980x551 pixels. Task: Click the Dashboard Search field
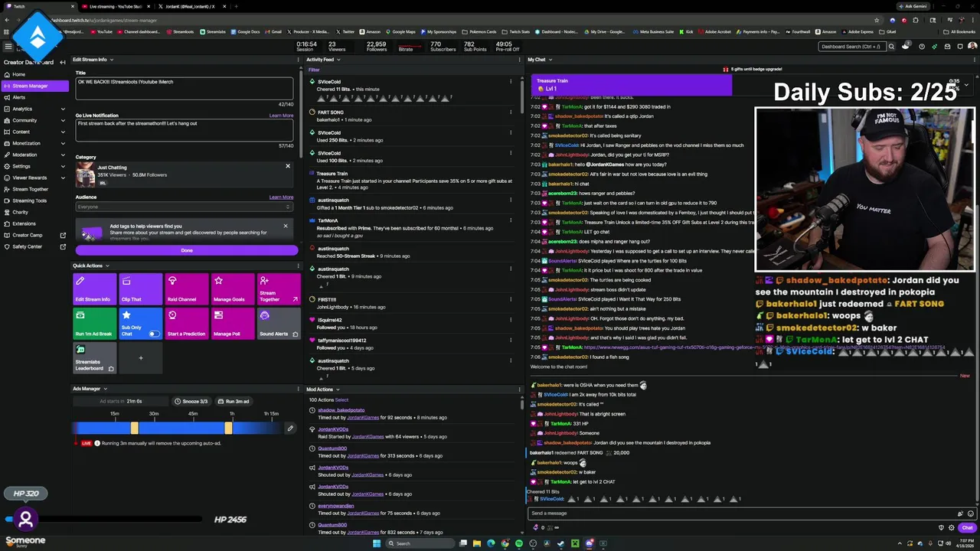pos(852,47)
